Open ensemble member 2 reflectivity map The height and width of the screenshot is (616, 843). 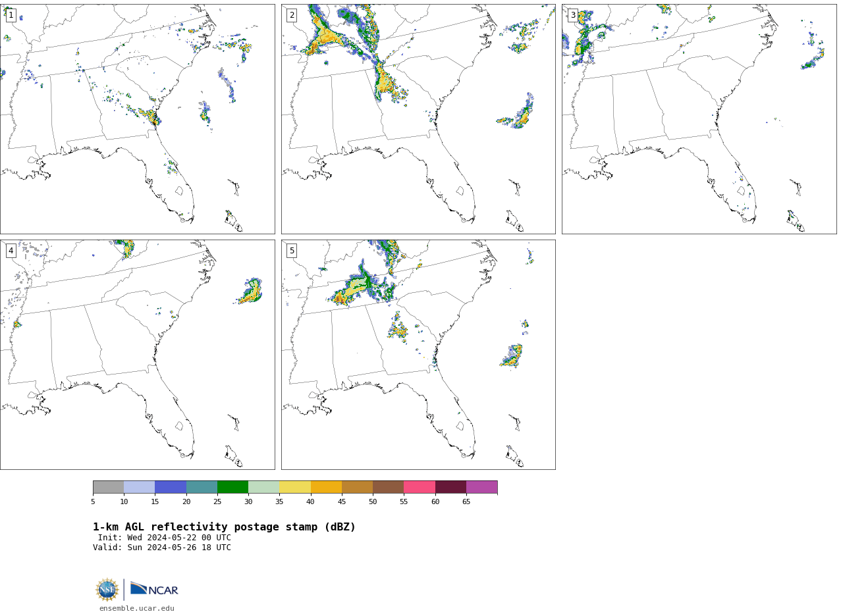[418, 119]
